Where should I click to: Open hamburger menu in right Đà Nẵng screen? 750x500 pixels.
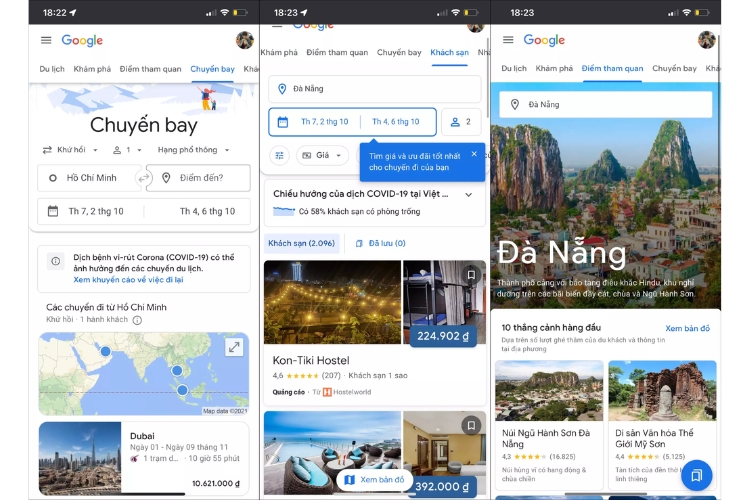[508, 40]
